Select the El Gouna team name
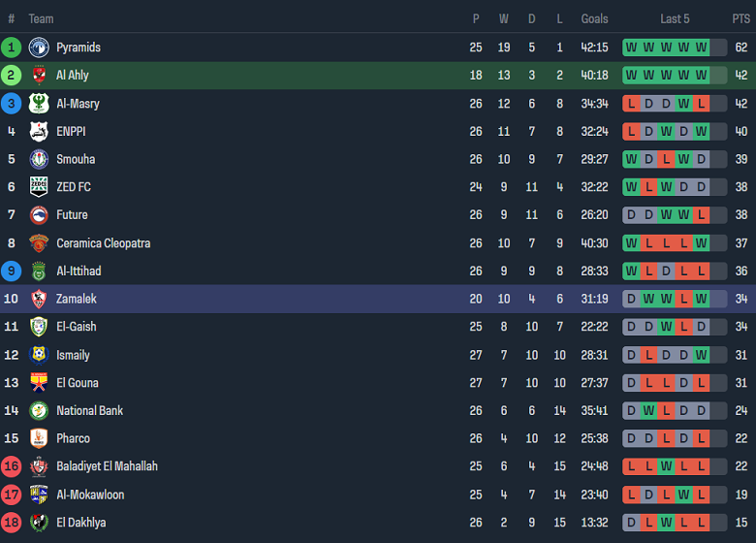Viewport: 756px width, 543px height. (x=78, y=383)
